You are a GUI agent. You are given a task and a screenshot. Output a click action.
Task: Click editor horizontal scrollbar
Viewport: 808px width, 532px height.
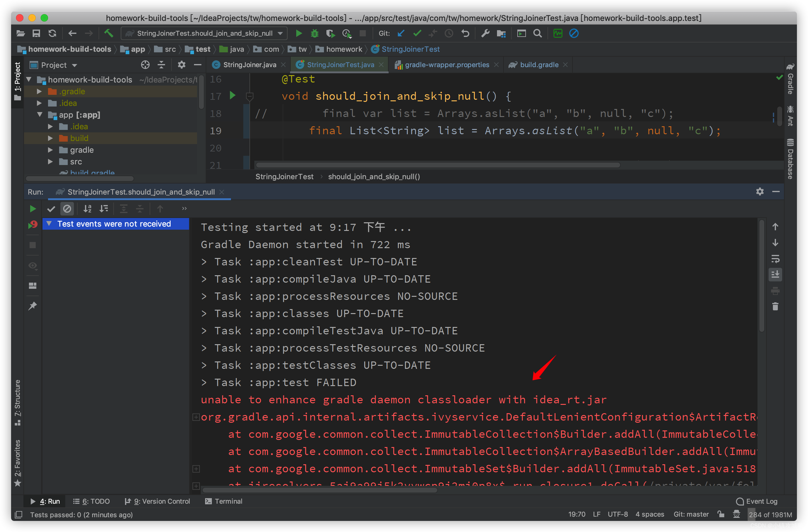tap(438, 165)
